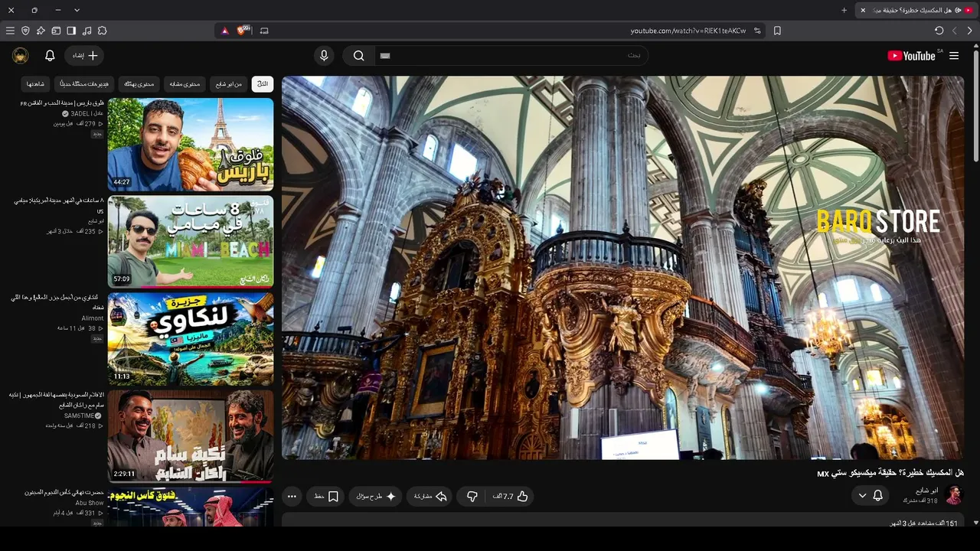Start a voice search with the microphone
This screenshot has height=551, width=980.
pos(324,56)
